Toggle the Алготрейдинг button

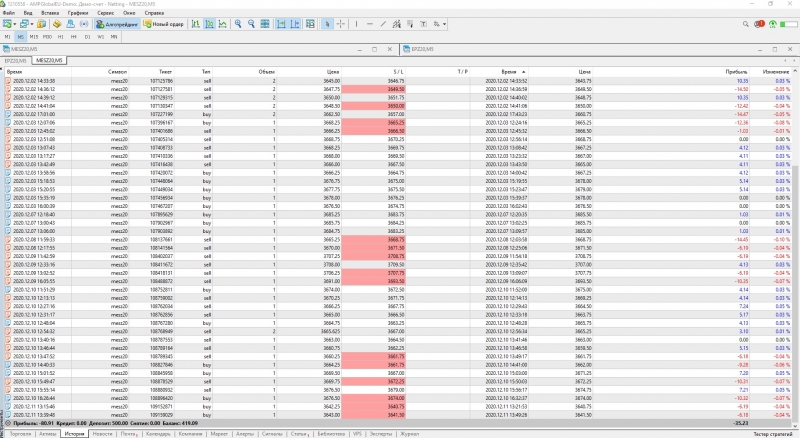117,24
